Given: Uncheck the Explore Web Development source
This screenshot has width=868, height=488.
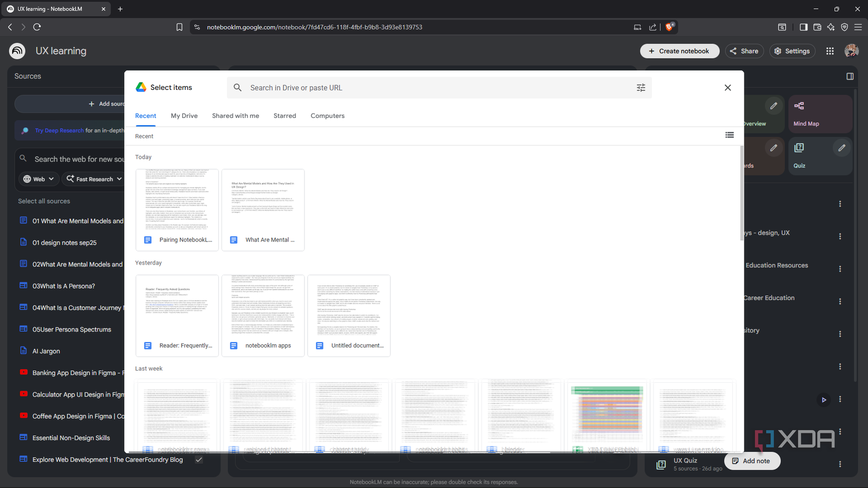Looking at the screenshot, I should (x=199, y=459).
